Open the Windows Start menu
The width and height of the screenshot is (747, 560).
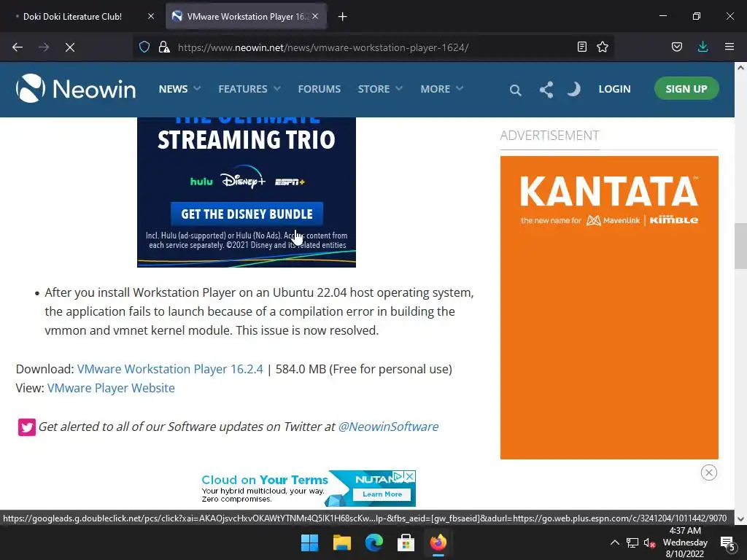click(309, 542)
